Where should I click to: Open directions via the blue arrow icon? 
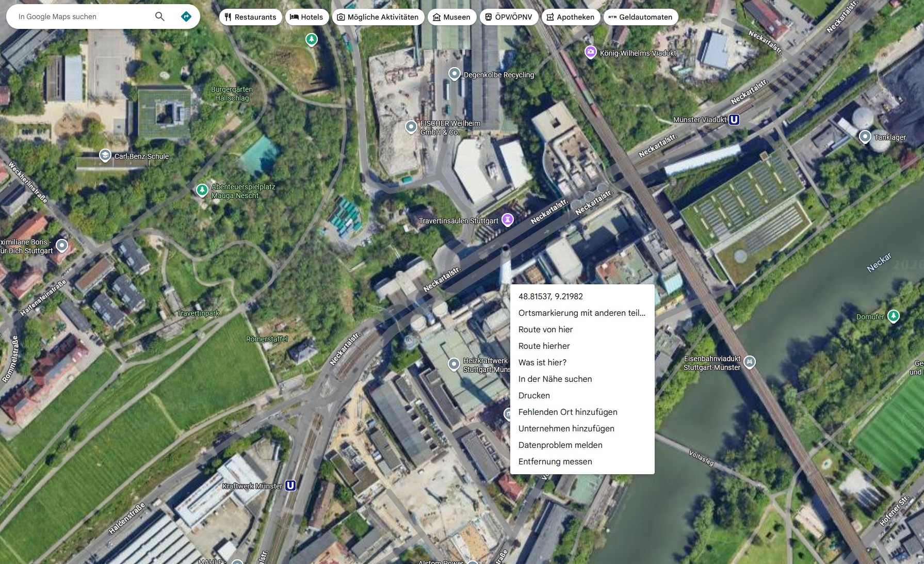tap(186, 17)
